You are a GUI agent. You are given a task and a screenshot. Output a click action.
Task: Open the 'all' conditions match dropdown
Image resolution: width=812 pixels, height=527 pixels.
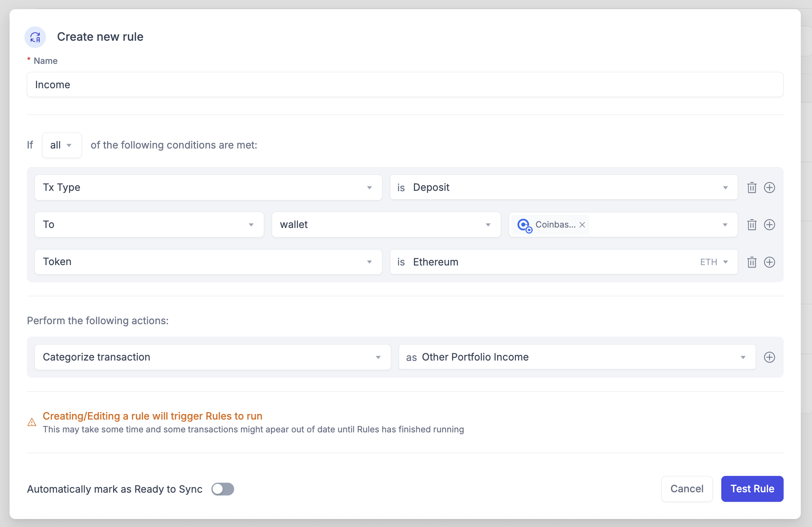tap(62, 145)
